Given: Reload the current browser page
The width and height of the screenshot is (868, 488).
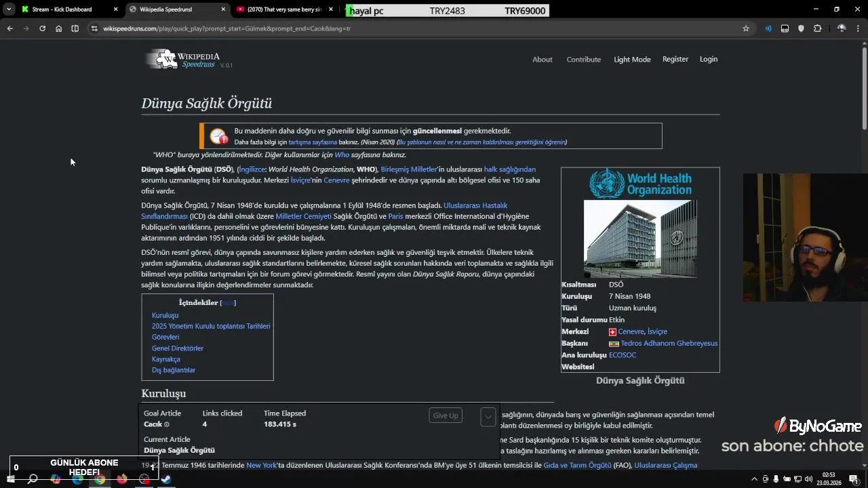Looking at the screenshot, I should [42, 28].
